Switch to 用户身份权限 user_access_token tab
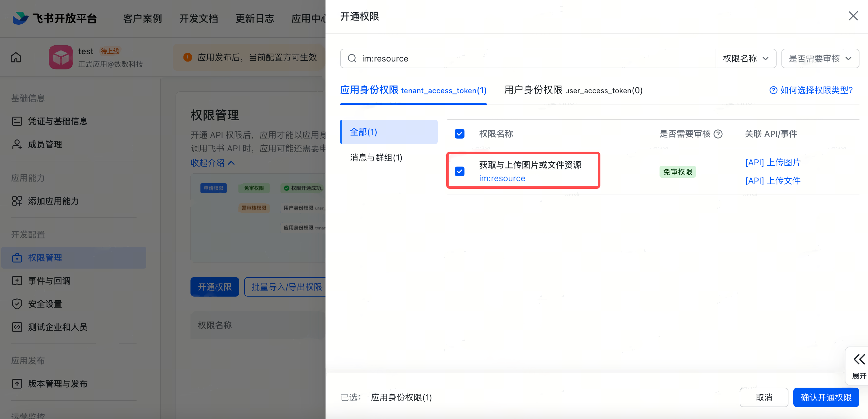Screen dimensions: 868x419 [x=573, y=90]
